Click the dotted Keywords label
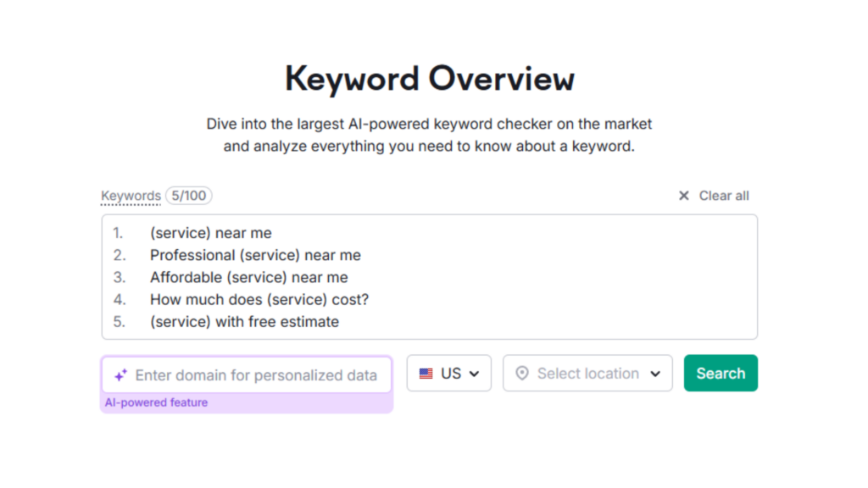Viewport: 868px width, 488px height. 131,196
